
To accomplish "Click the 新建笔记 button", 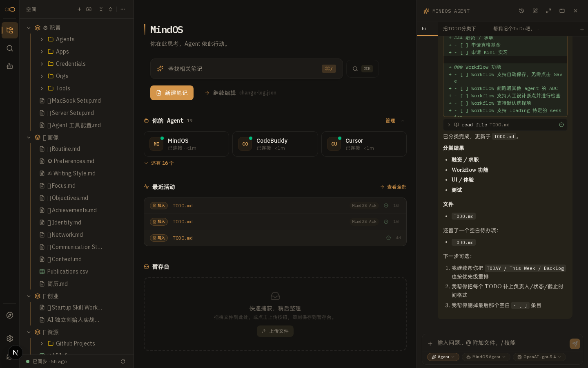I will coord(172,93).
